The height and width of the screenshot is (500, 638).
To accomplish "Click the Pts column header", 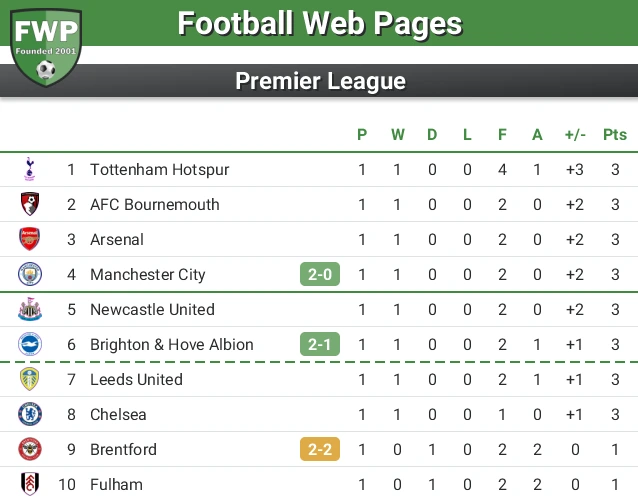I will click(615, 134).
